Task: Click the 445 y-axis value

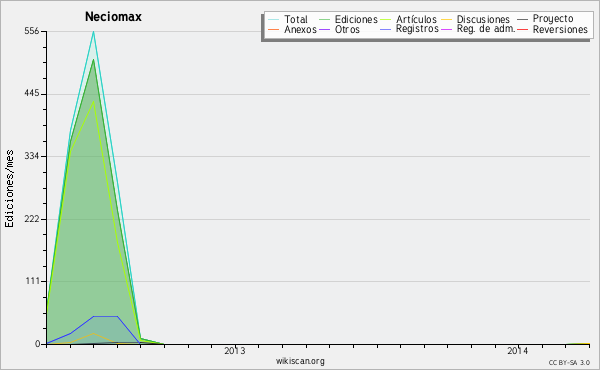Action: [32, 94]
